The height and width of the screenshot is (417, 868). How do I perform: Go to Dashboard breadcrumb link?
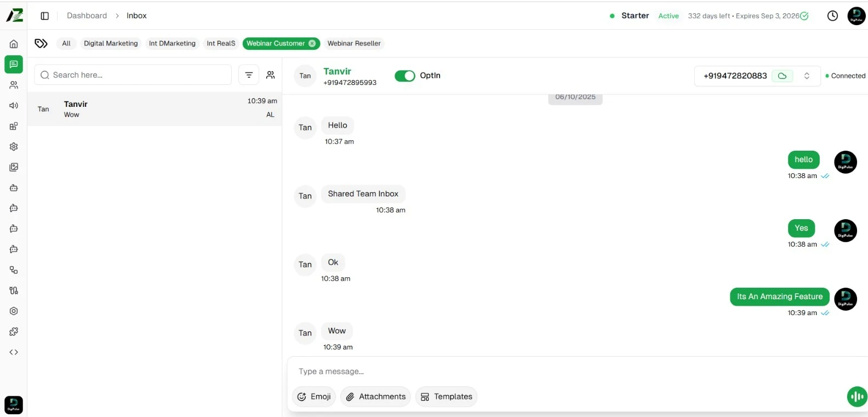[87, 16]
